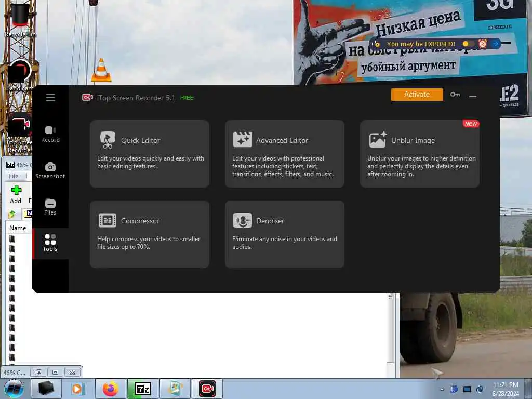Open the black box app in taskbar
Image resolution: width=532 pixels, height=399 pixels.
click(46, 389)
